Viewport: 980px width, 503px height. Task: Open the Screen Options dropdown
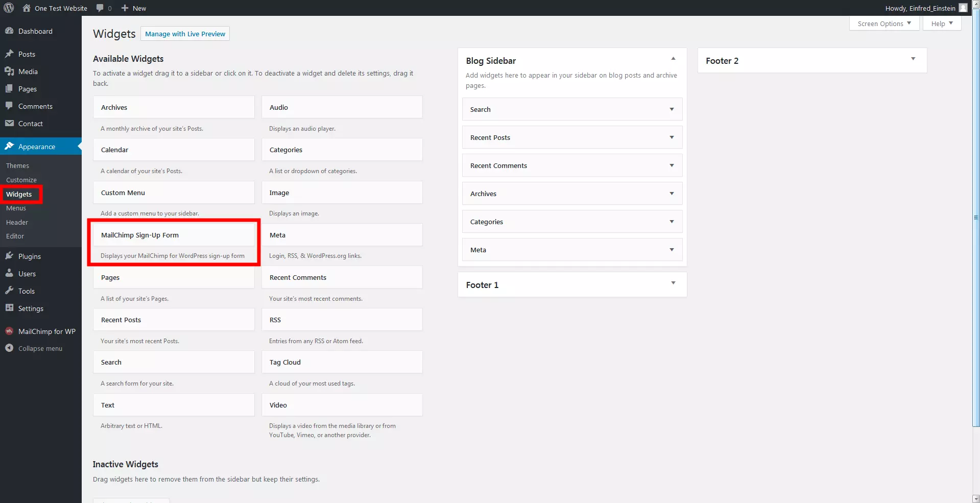884,23
